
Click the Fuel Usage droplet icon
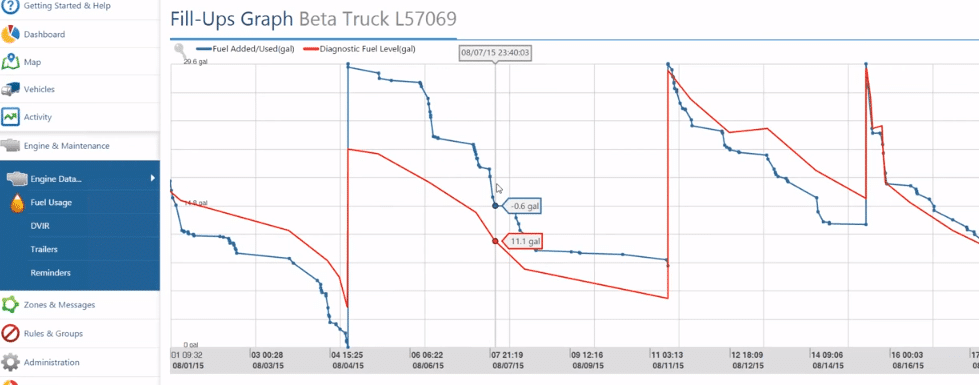coord(17,203)
